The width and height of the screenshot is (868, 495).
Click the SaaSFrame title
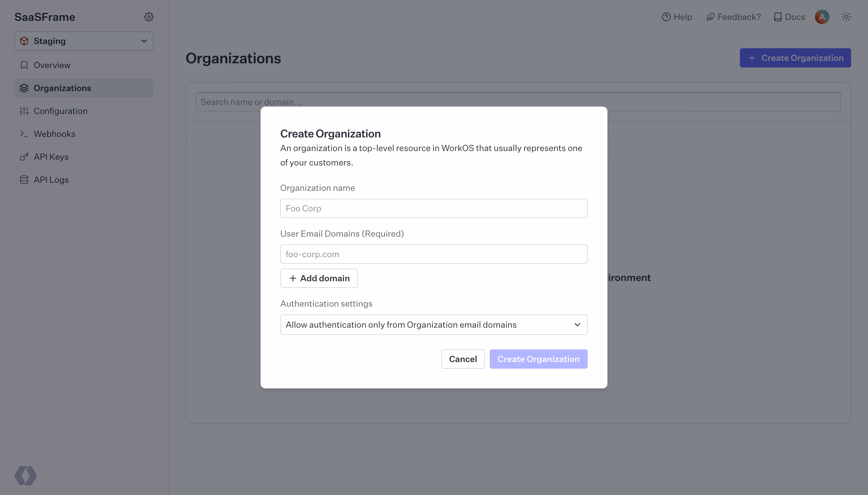(45, 17)
